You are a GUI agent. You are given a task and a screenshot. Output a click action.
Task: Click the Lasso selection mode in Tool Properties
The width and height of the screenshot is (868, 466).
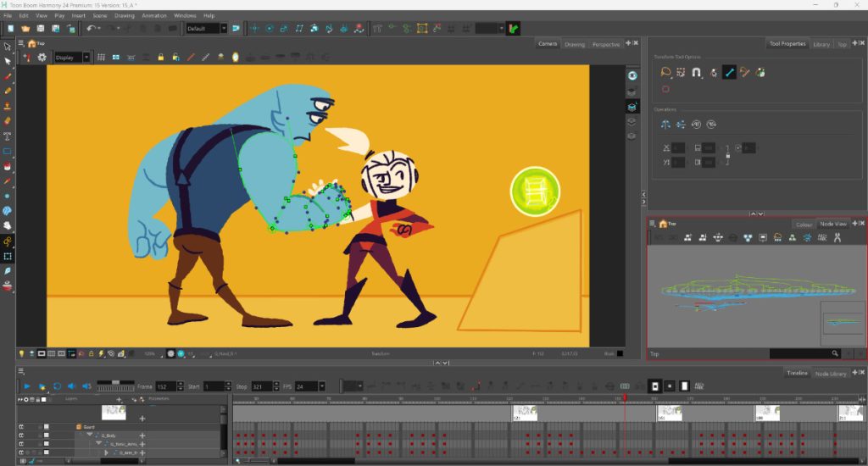click(665, 73)
